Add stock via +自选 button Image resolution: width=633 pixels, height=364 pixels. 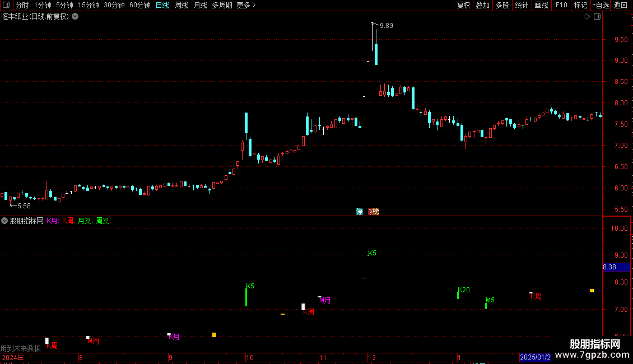coord(601,5)
